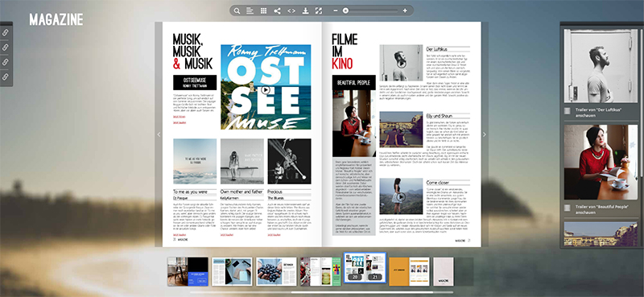Go to the previous page arrow
Image resolution: width=644 pixels, height=297 pixels.
[x=159, y=134]
